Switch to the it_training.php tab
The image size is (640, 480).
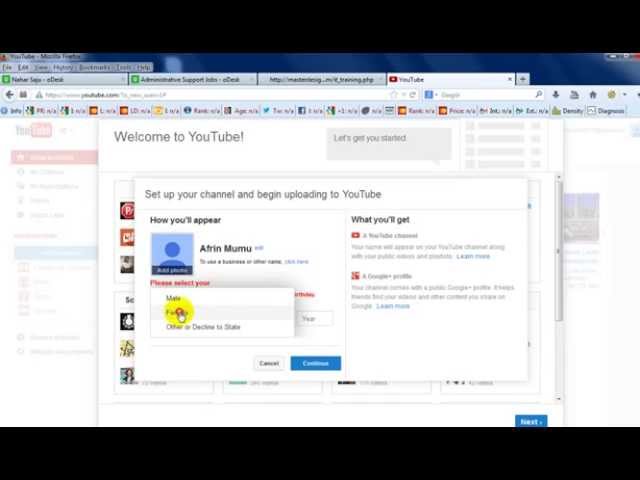click(x=322, y=79)
